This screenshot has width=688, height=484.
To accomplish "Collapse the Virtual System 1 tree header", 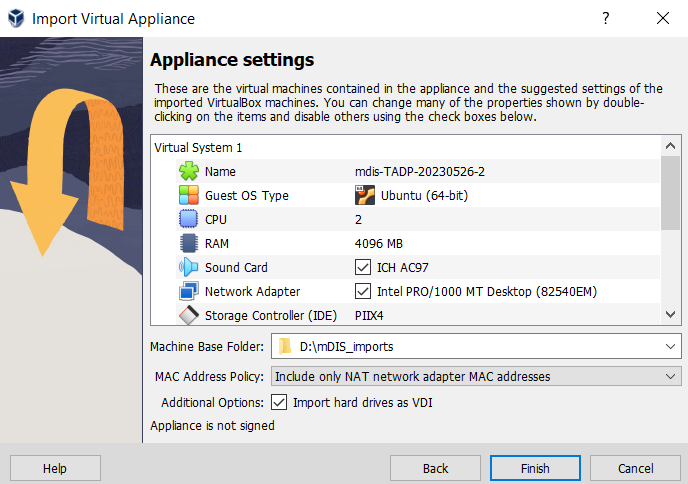I will (198, 147).
